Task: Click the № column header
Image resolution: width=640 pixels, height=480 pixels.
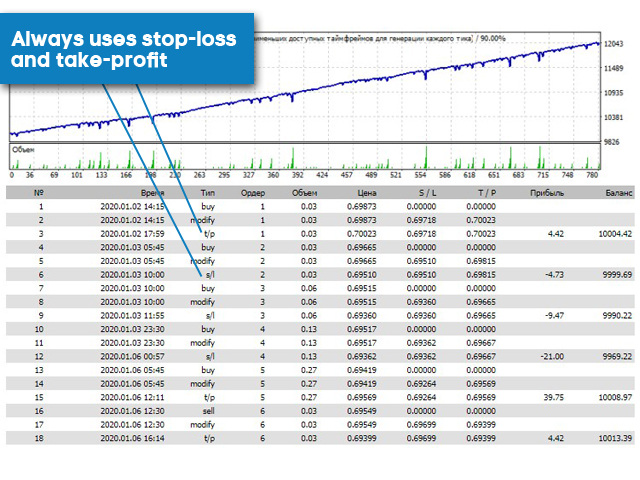Action: [x=39, y=193]
